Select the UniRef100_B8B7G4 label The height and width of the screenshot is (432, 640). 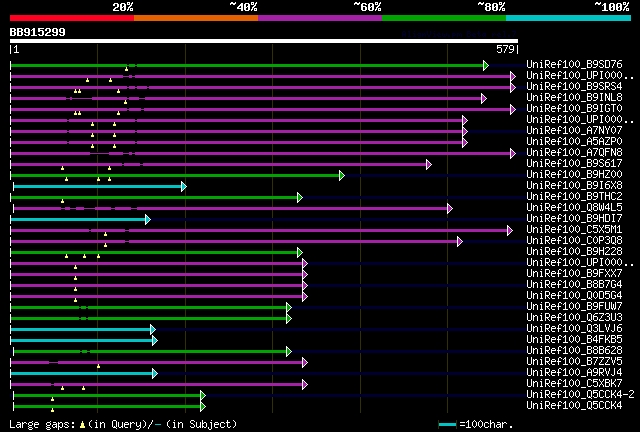(574, 284)
